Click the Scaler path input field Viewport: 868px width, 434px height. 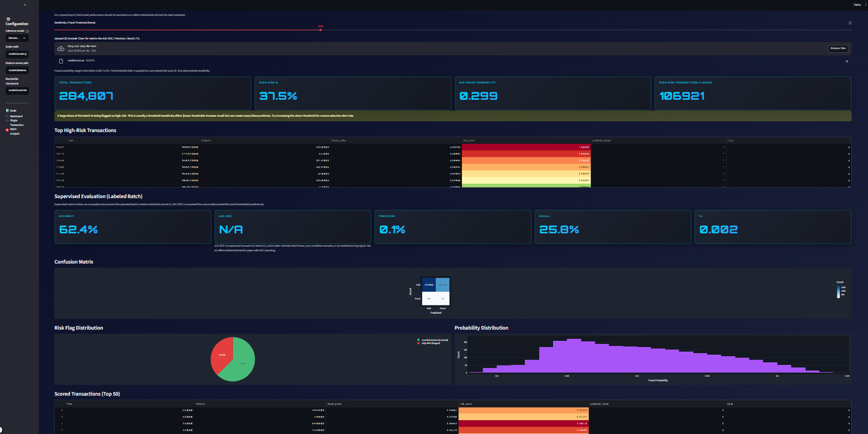[17, 54]
